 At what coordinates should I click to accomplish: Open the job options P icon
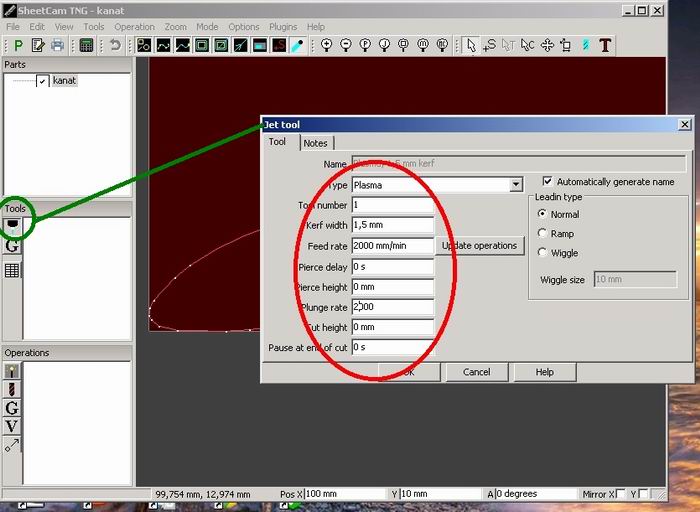pos(18,45)
